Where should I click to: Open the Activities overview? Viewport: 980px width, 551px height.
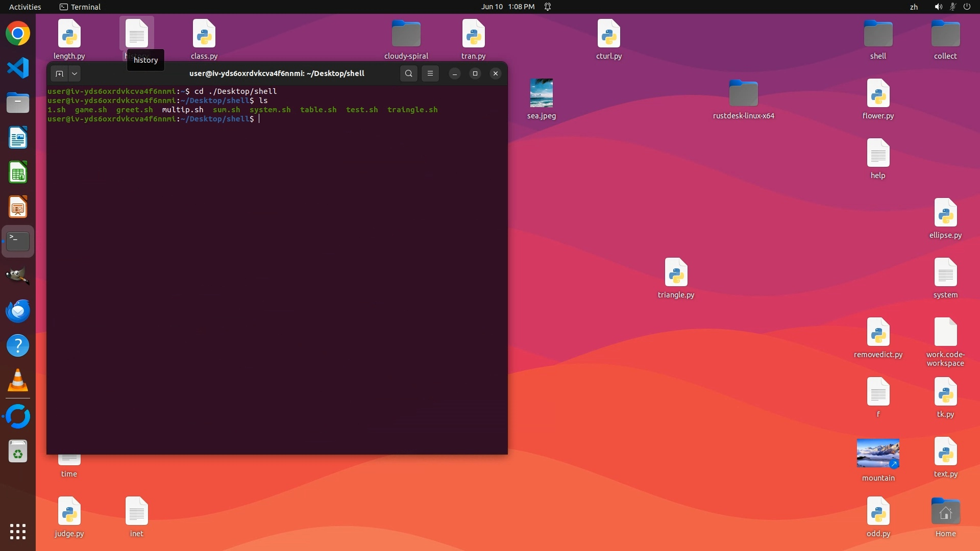coord(25,7)
